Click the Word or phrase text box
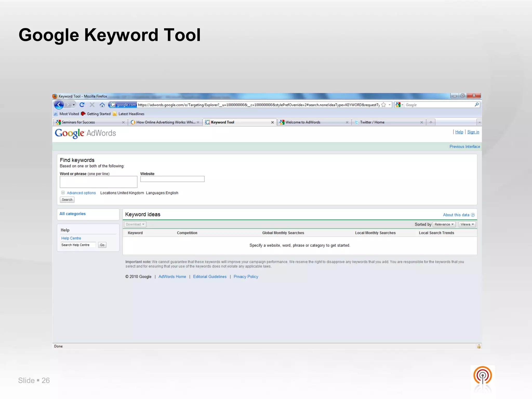Screen dimensions: 532x399 pyautogui.click(x=98, y=182)
